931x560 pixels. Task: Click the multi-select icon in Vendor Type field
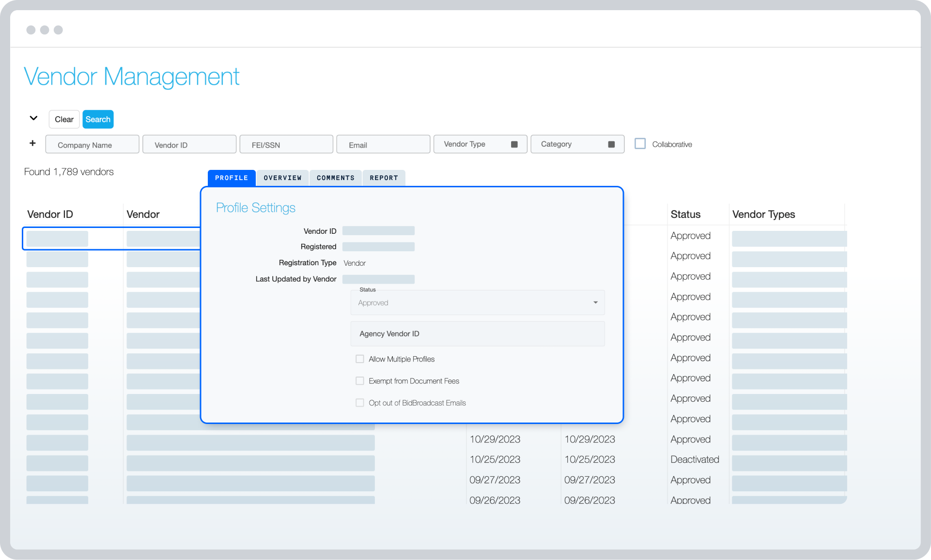pyautogui.click(x=514, y=144)
